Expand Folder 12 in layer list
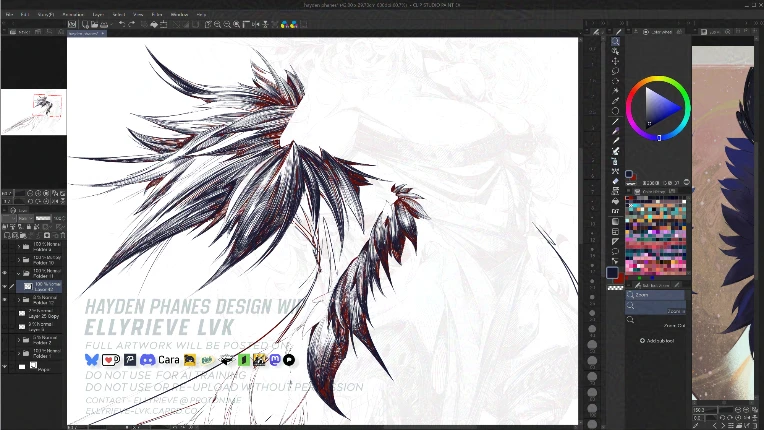 click(x=19, y=300)
